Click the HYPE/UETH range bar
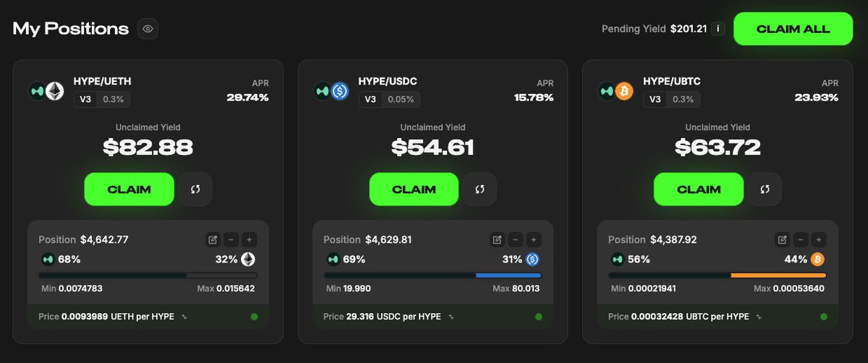868x363 pixels. point(148,276)
